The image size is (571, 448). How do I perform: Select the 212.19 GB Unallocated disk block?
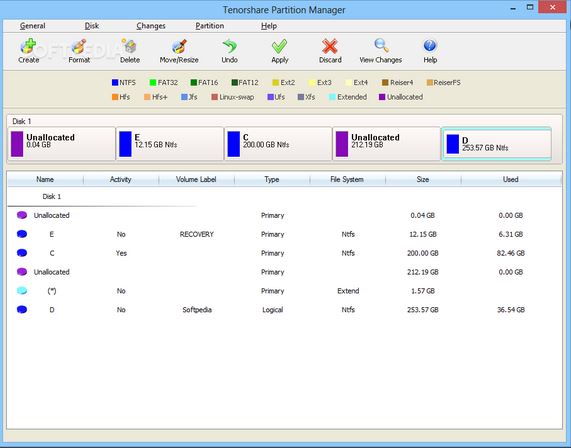tap(387, 143)
